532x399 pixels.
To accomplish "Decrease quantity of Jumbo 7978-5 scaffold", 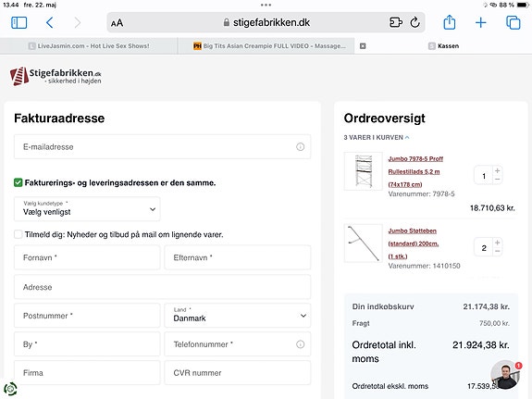I will click(x=498, y=180).
